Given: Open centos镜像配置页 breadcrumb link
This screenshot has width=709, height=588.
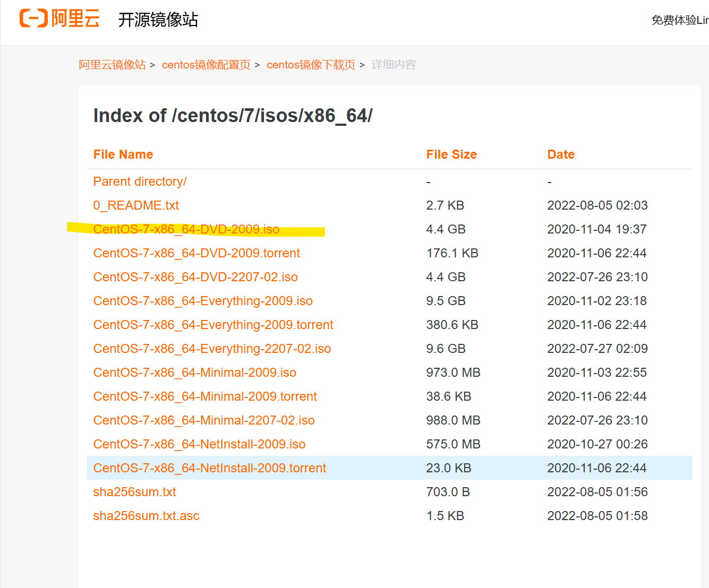Looking at the screenshot, I should click(x=206, y=65).
